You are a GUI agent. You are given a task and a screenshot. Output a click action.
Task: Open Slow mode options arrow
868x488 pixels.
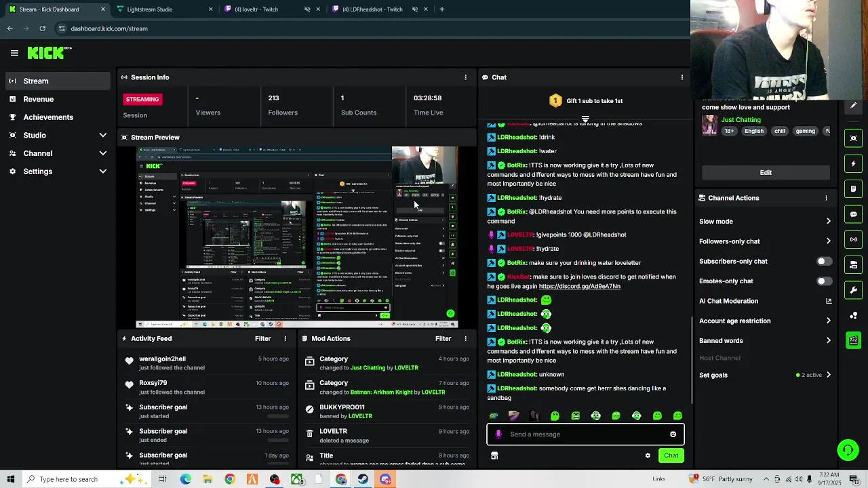[828, 221]
